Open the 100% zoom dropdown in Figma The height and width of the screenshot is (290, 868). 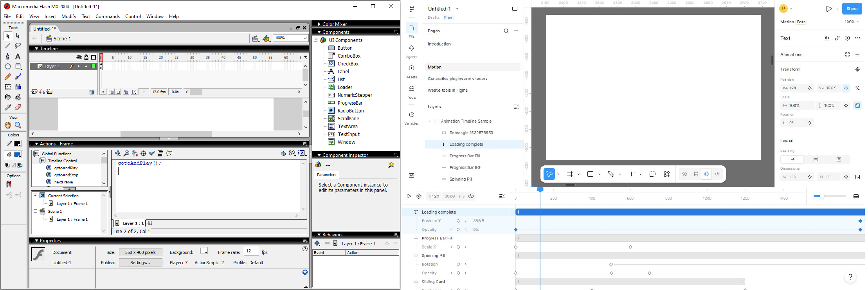[x=852, y=22]
